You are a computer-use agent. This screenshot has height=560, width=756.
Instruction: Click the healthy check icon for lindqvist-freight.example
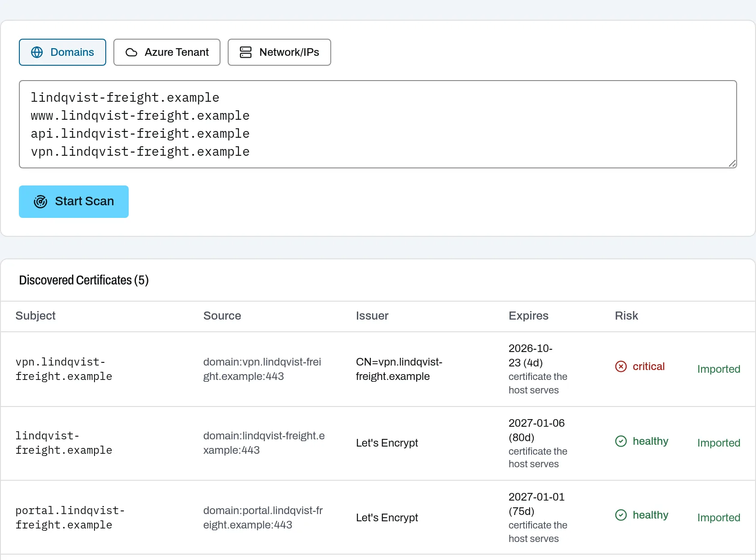(621, 441)
